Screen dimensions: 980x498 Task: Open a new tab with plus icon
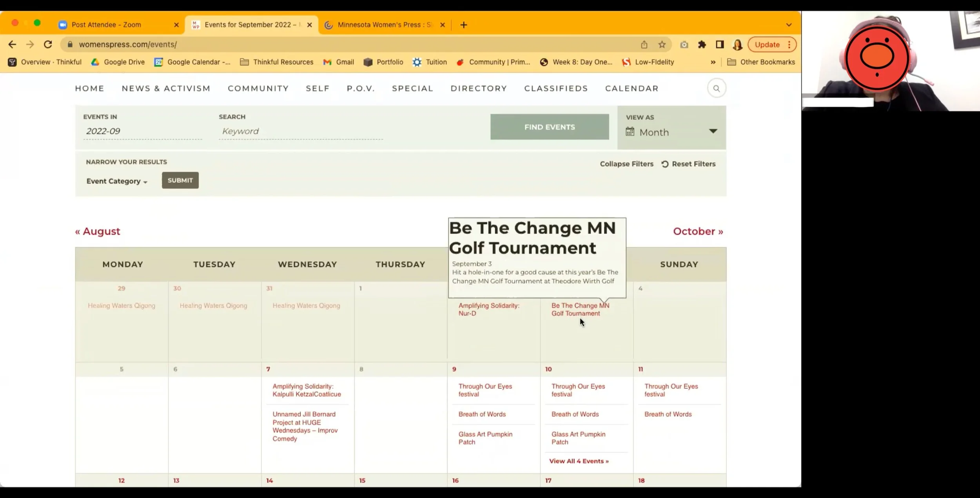(x=464, y=25)
